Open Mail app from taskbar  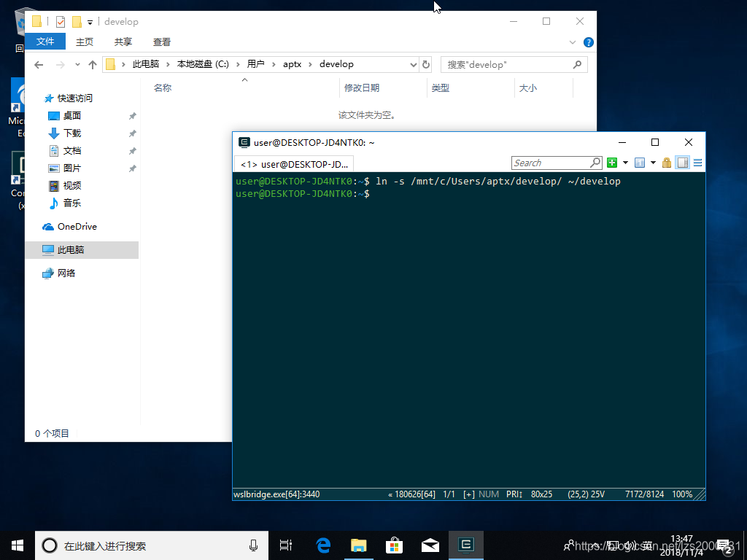(x=430, y=545)
